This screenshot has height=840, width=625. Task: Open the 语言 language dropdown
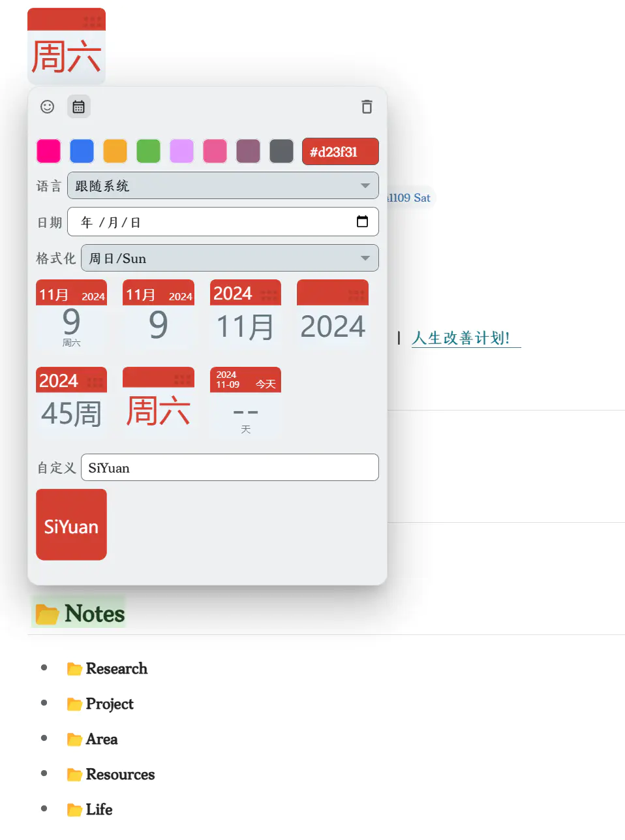click(222, 185)
